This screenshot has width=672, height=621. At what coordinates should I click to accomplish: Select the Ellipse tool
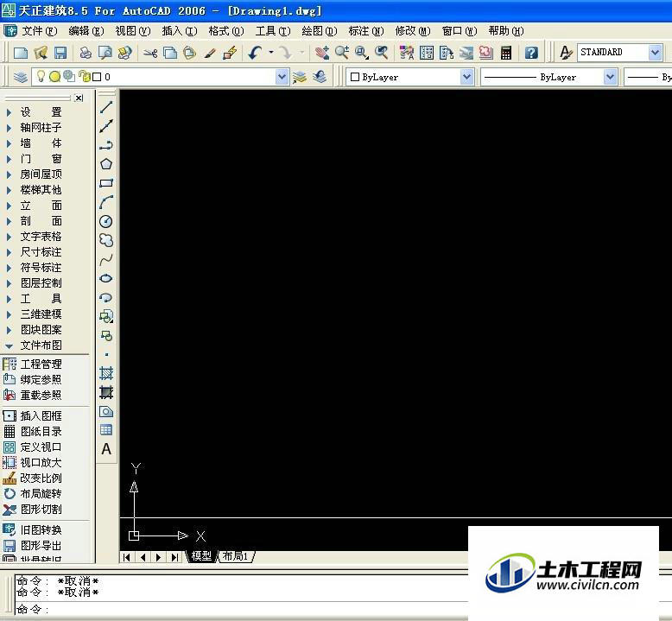[106, 279]
